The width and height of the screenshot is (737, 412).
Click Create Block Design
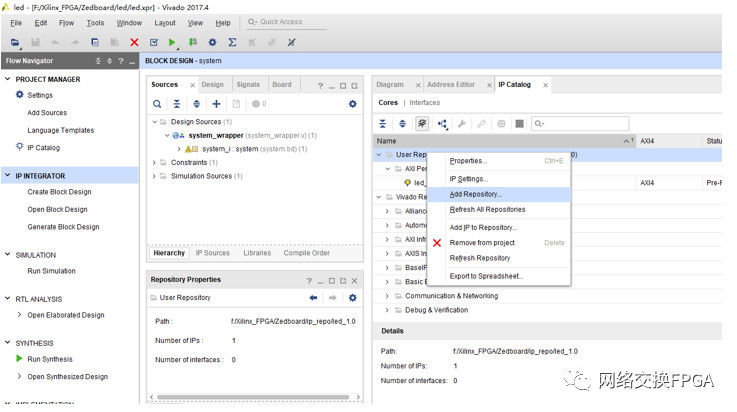click(59, 192)
